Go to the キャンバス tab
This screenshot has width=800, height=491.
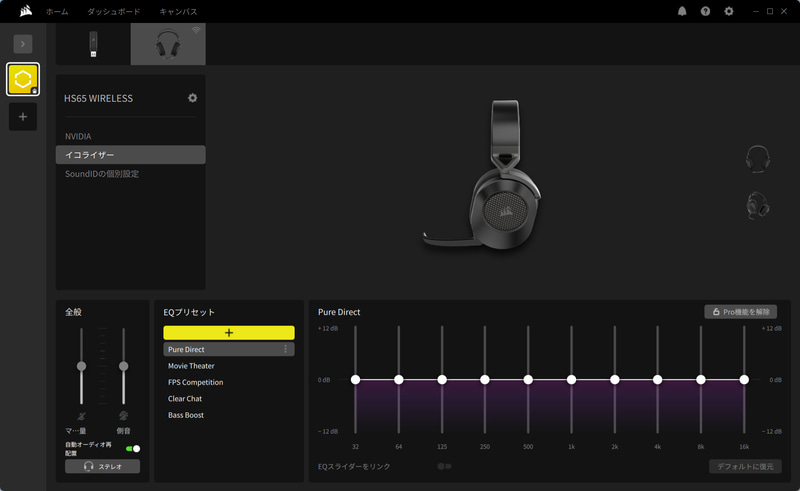coord(178,11)
